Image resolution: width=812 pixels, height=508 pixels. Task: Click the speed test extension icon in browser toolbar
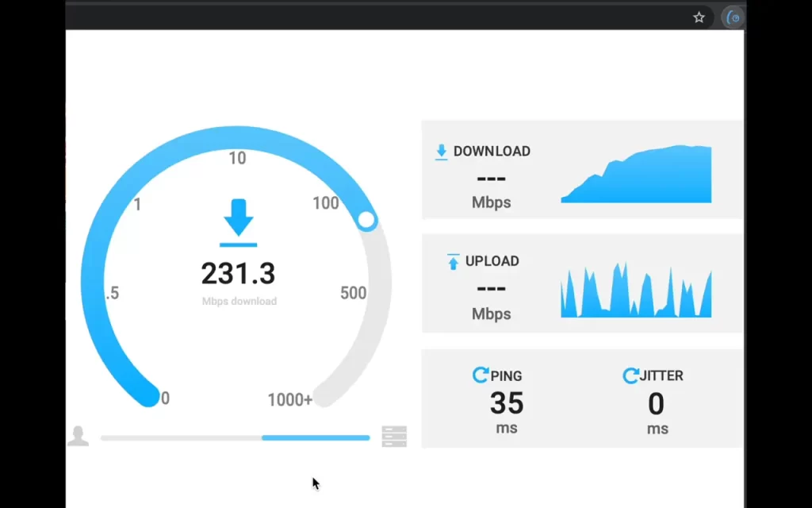click(x=731, y=16)
